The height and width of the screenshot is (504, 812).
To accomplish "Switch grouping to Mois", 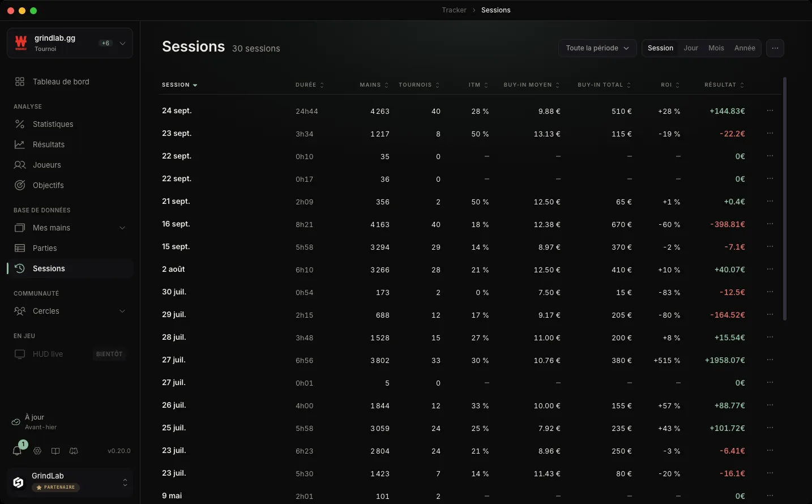I will [x=716, y=48].
